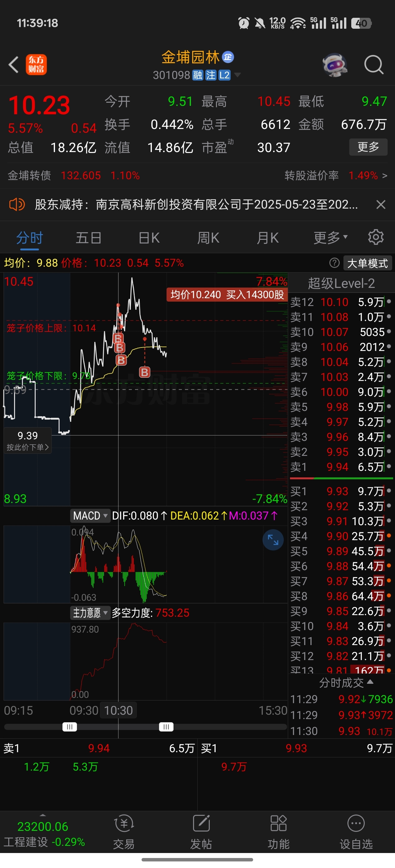The width and height of the screenshot is (395, 868).
Task: Tap 9.39 按此价下单 order label
Action: click(28, 441)
